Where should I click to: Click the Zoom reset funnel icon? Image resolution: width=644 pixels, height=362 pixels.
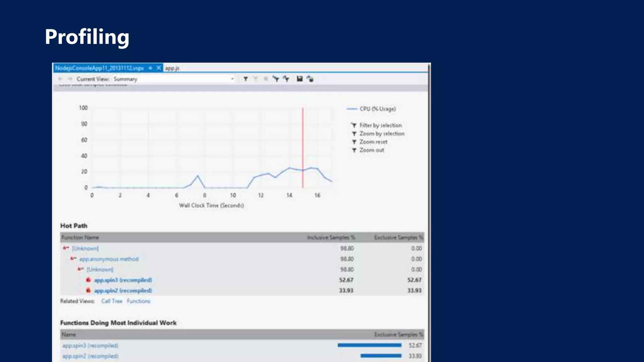[354, 142]
